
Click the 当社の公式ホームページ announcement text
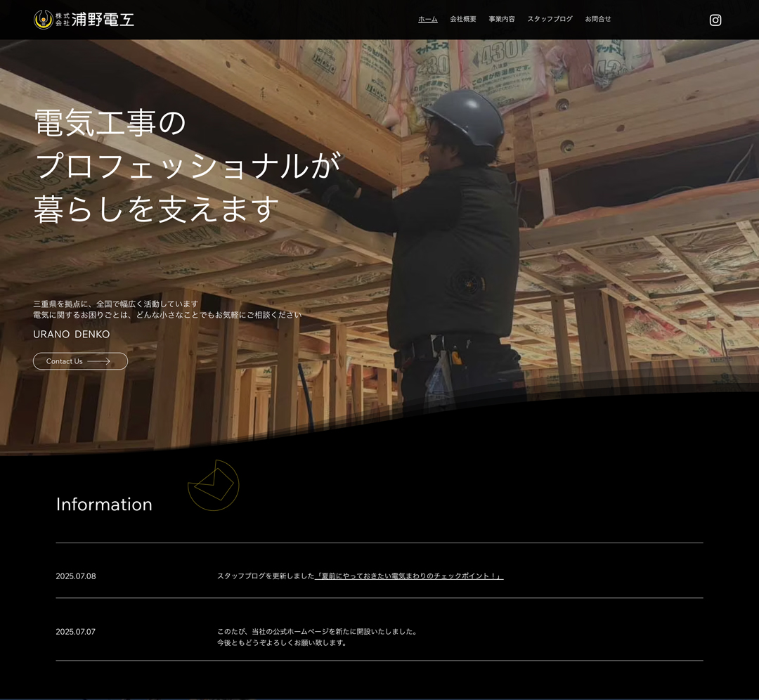tap(318, 632)
